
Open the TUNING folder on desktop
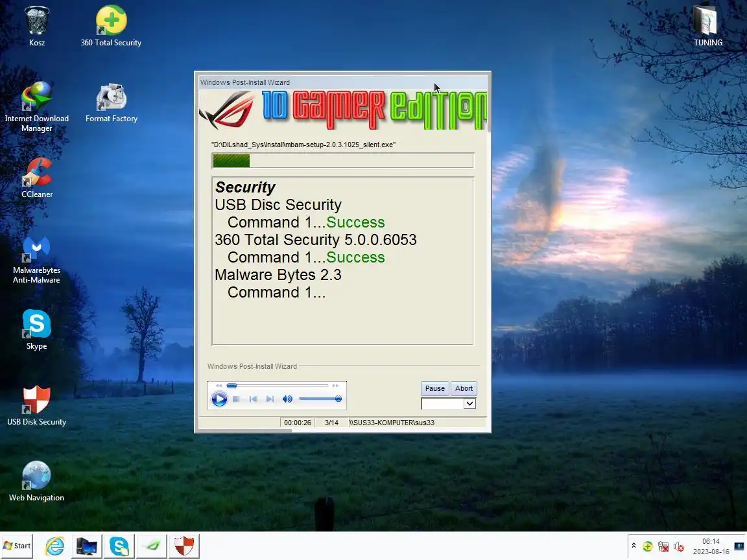point(707,26)
